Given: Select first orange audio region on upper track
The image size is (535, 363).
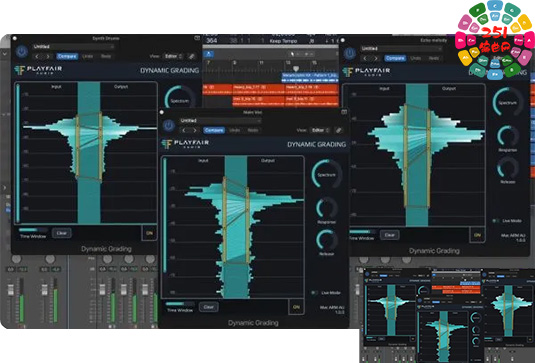Looking at the screenshot, I should pyautogui.click(x=217, y=89).
